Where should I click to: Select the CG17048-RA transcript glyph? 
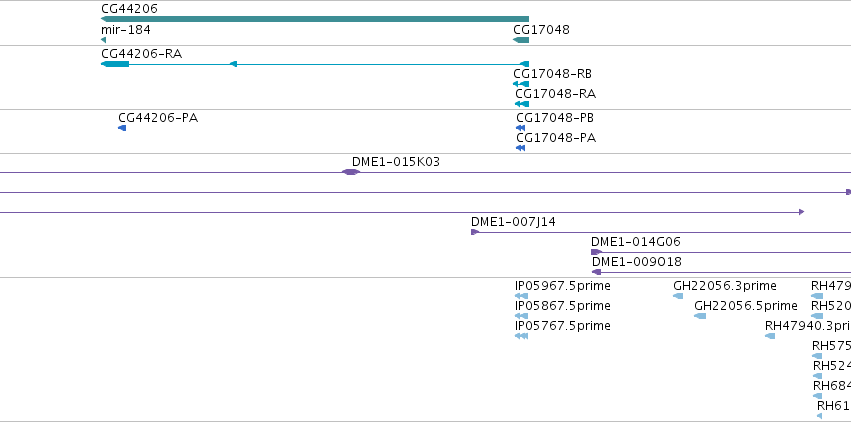click(522, 104)
